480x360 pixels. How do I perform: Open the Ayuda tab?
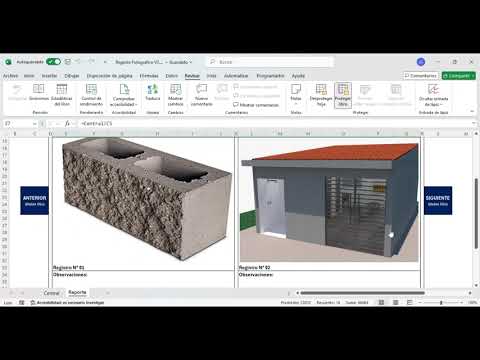click(298, 76)
